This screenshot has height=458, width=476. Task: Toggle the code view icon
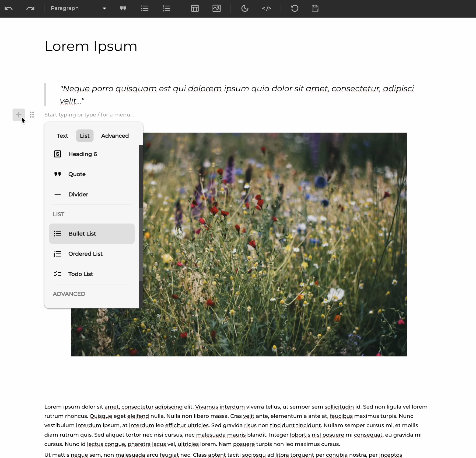click(266, 8)
